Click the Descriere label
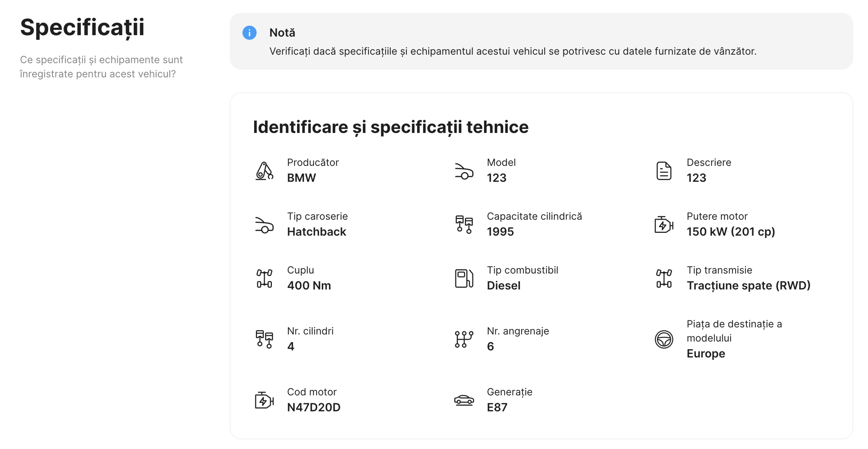 tap(709, 162)
